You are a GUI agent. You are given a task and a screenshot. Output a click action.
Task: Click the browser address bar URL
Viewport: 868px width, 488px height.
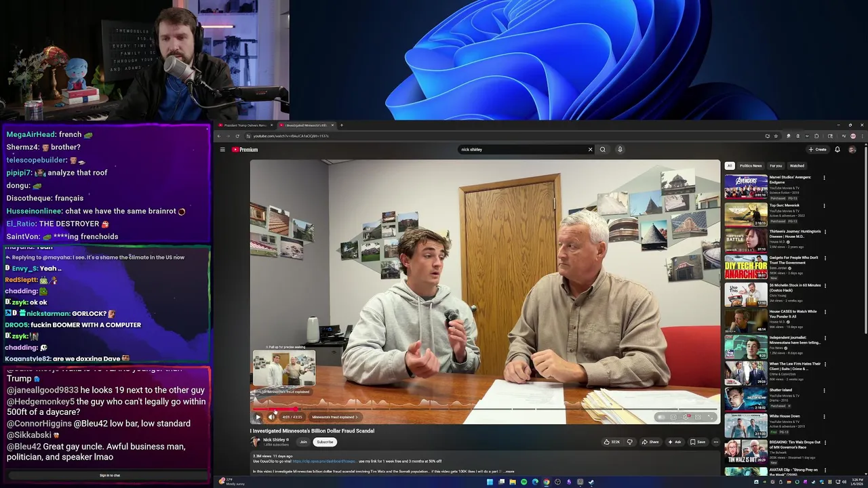coord(291,136)
